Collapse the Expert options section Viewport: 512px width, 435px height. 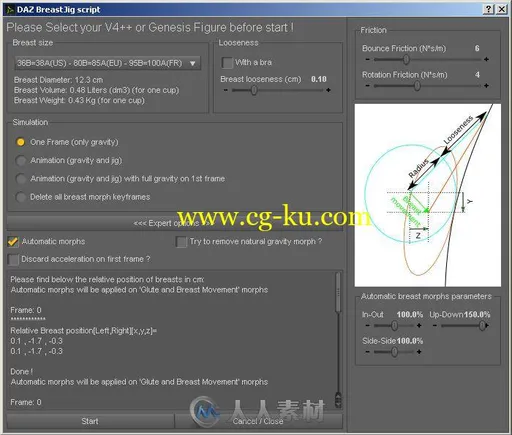click(x=174, y=223)
